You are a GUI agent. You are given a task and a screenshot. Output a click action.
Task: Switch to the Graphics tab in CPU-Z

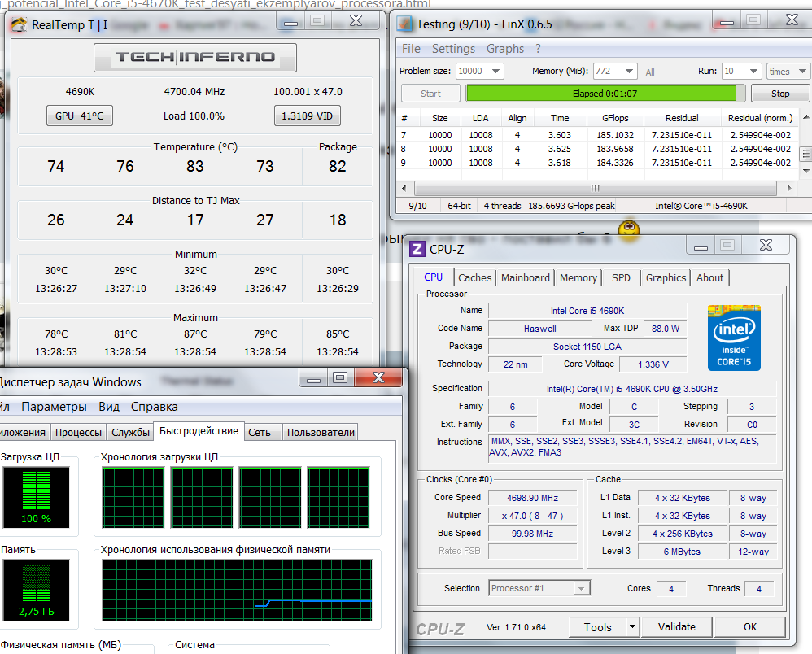[666, 278]
